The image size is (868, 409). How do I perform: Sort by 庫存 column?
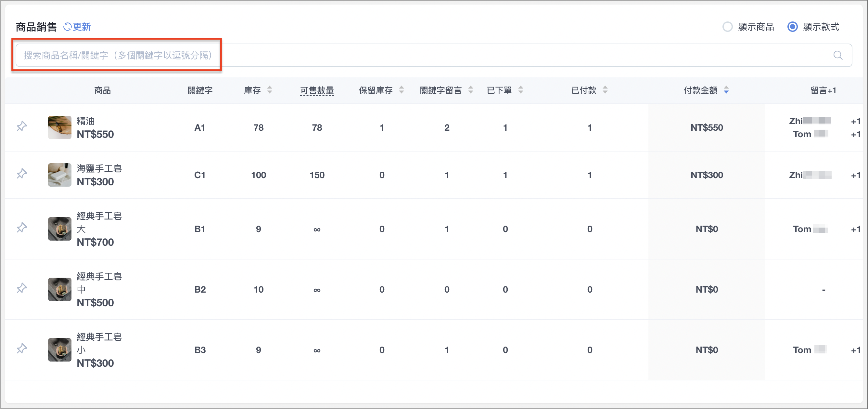(x=270, y=90)
